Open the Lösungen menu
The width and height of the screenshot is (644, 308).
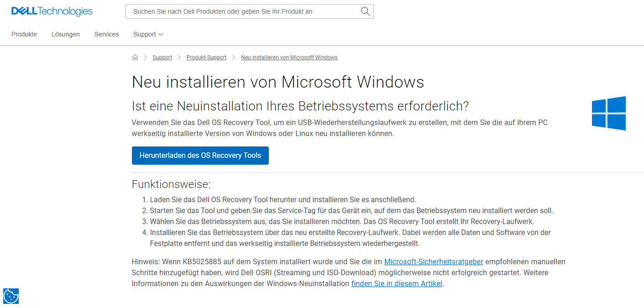tap(66, 34)
